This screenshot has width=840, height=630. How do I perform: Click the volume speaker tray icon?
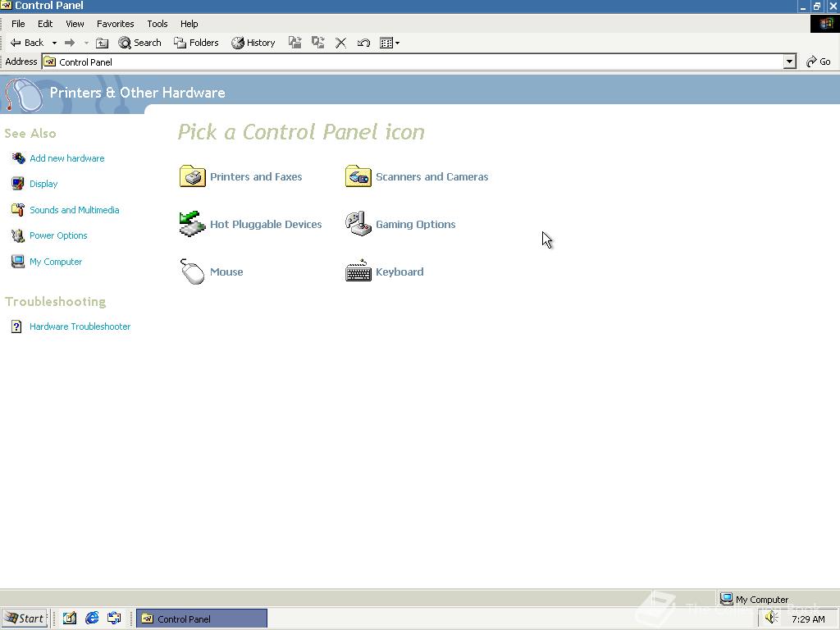[771, 618]
